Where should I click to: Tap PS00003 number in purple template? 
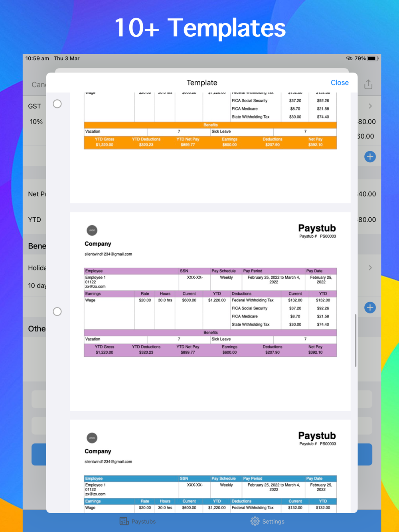(x=328, y=236)
